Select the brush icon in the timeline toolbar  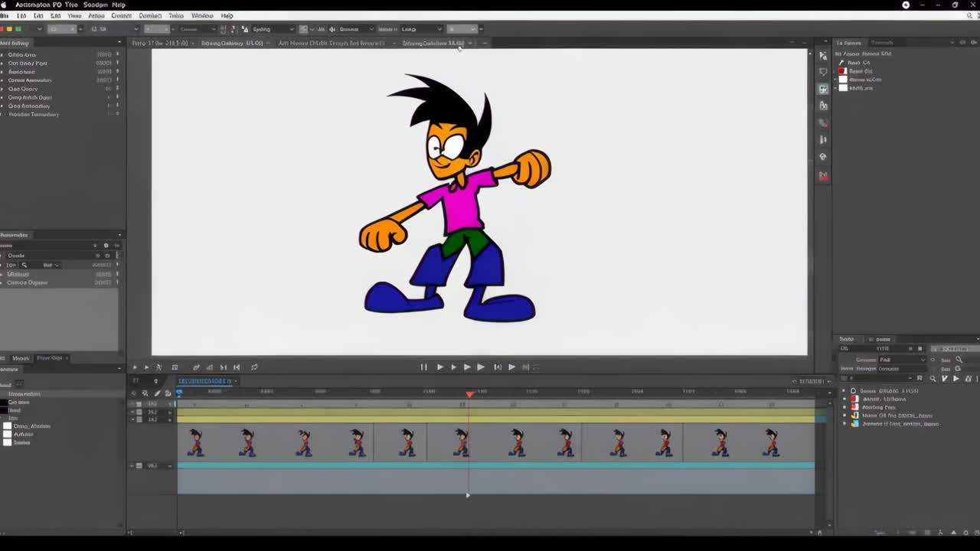156,393
